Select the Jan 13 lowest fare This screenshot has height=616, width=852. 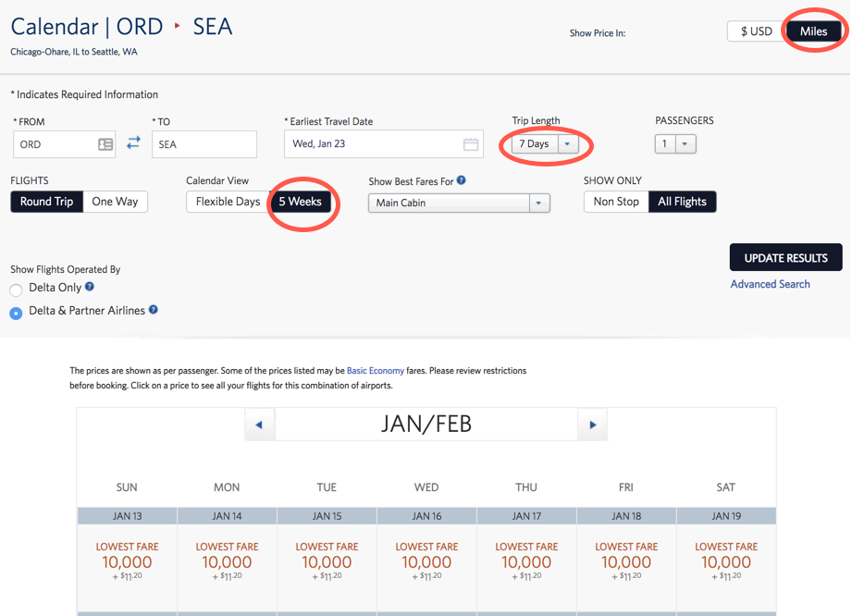(127, 561)
